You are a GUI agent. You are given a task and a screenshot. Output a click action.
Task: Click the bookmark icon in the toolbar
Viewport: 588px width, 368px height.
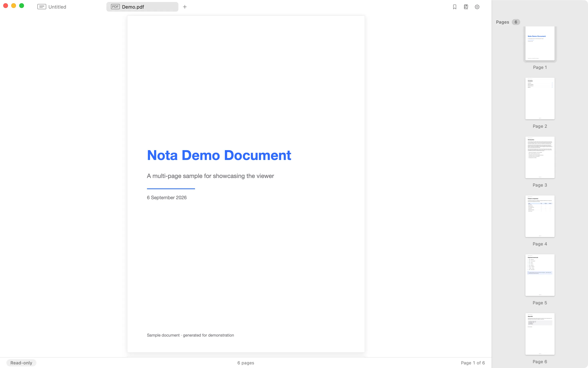[x=455, y=7]
